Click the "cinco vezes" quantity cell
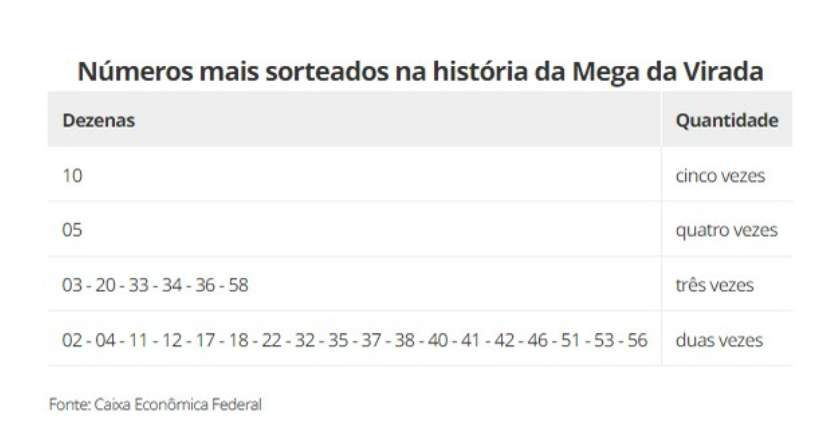The height and width of the screenshot is (431, 828). pyautogui.click(x=720, y=175)
